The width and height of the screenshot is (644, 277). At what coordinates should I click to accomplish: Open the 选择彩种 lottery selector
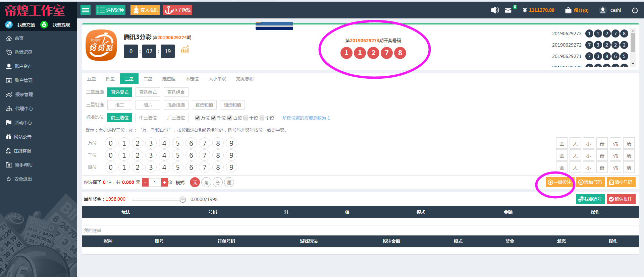tap(110, 10)
